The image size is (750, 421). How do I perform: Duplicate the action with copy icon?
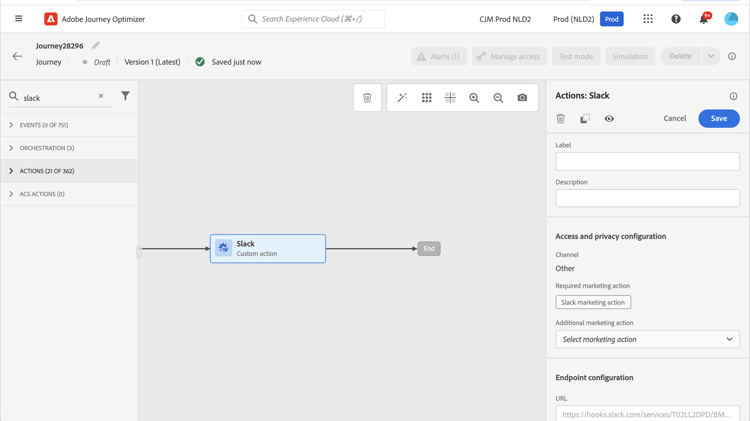pyautogui.click(x=585, y=119)
